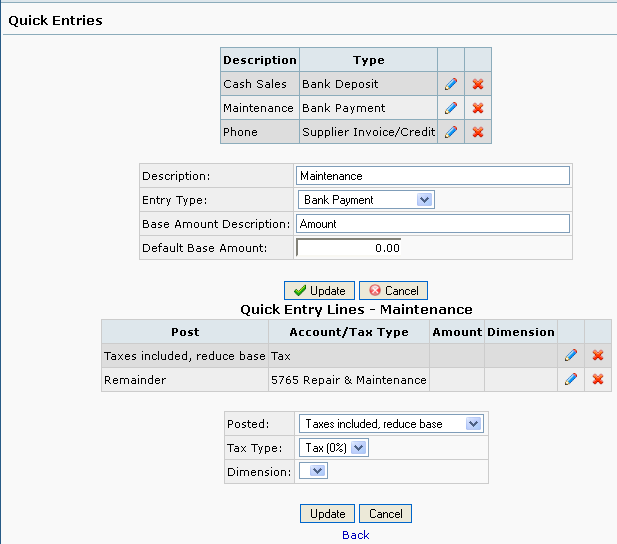Delete the Maintenance quick entry
617x544 pixels.
[478, 108]
